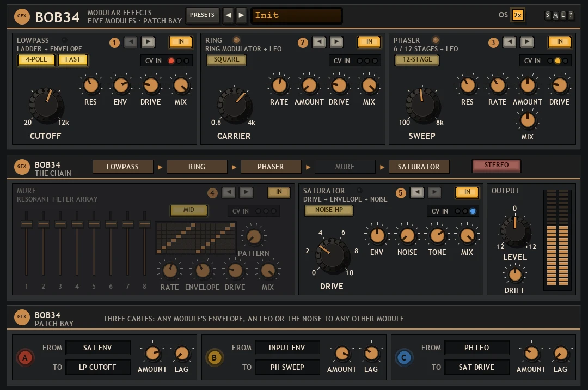Image resolution: width=588 pixels, height=390 pixels.
Task: Click the Murf pattern grid display
Action: point(196,239)
